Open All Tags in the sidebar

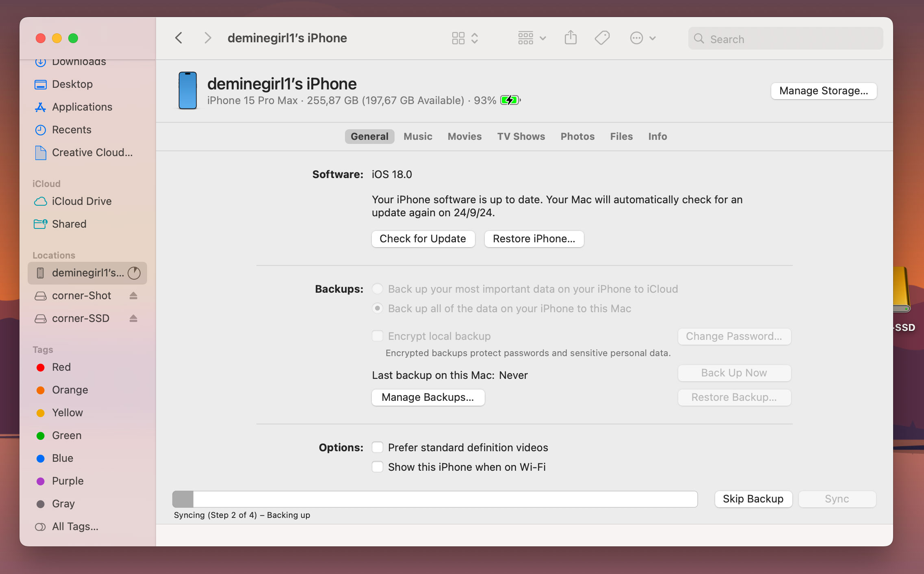pyautogui.click(x=87, y=526)
